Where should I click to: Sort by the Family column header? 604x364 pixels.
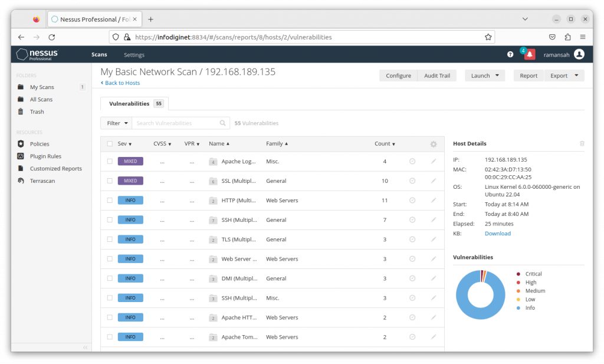click(x=277, y=144)
